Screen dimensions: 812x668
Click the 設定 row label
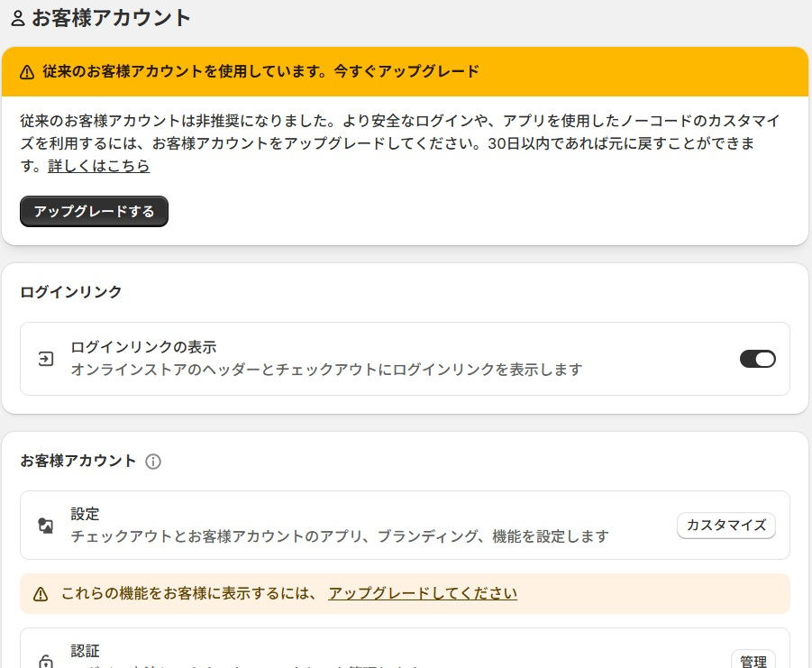85,514
